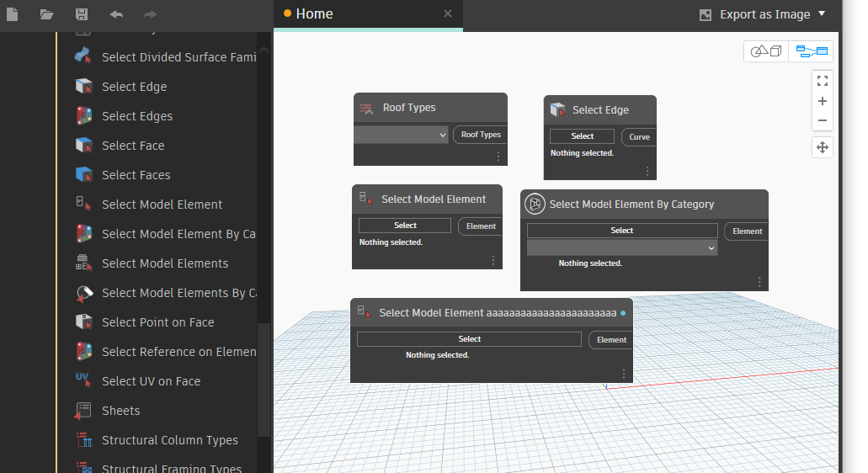Choose 'Sheets' in the library list
Image resolution: width=868 pixels, height=473 pixels.
tap(120, 411)
